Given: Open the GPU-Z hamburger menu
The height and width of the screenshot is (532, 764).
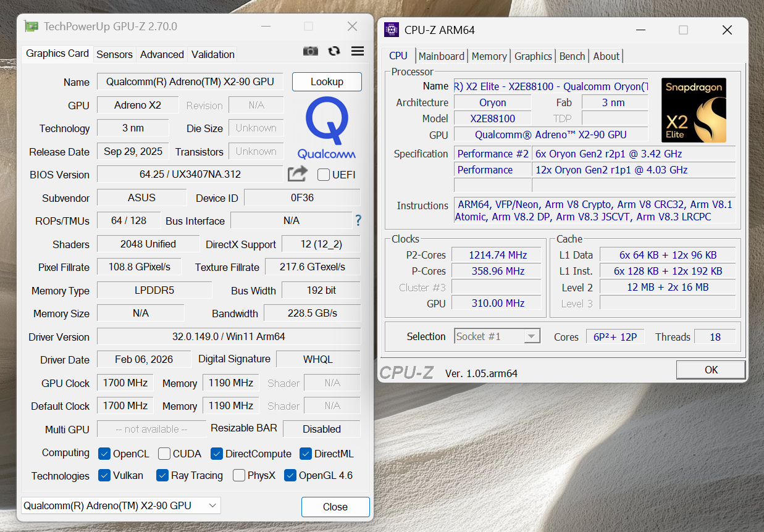Looking at the screenshot, I should click(x=358, y=51).
